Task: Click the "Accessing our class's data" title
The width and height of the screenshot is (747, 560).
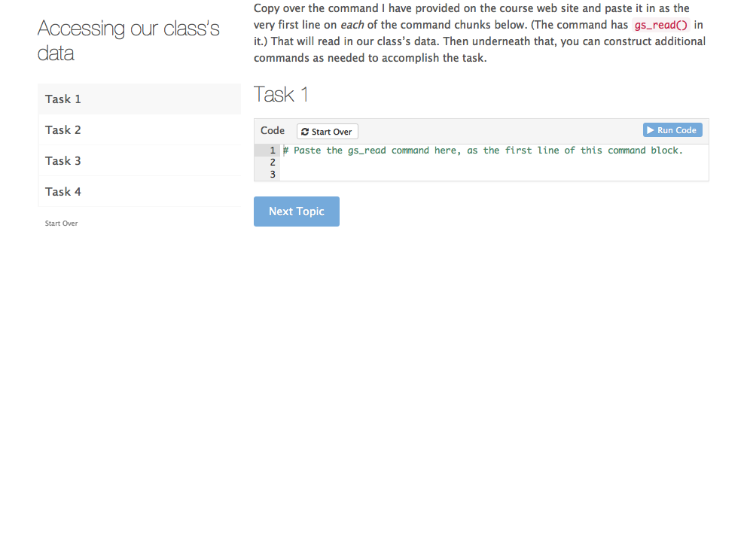Action: [129, 41]
